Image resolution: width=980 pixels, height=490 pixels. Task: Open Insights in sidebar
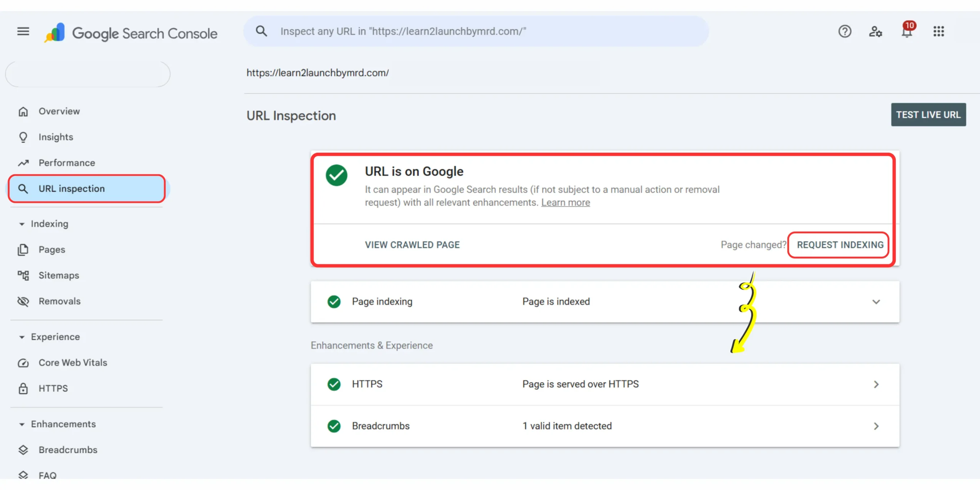[56, 137]
